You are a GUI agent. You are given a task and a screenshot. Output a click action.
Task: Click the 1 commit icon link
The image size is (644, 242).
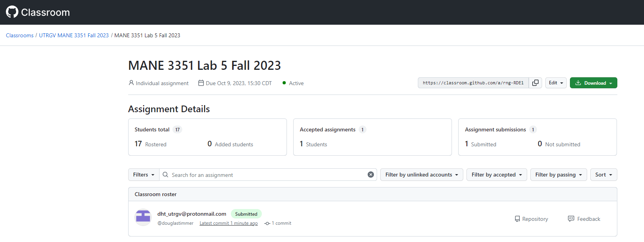[x=278, y=223]
